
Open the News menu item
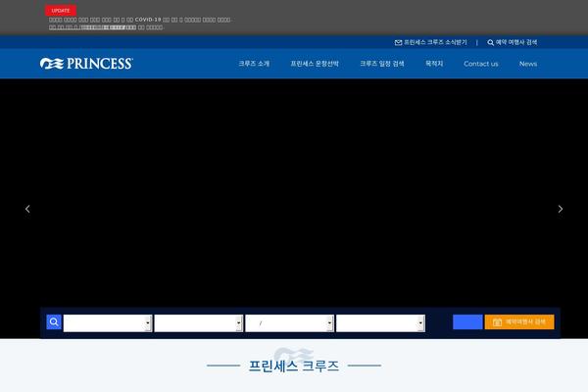pyautogui.click(x=528, y=64)
